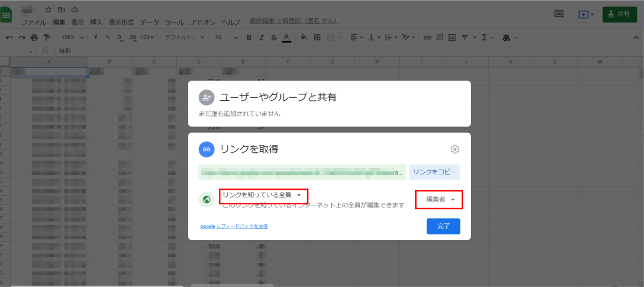644x287 pixels.
Task: Click the borders grid icon
Action: [317, 38]
